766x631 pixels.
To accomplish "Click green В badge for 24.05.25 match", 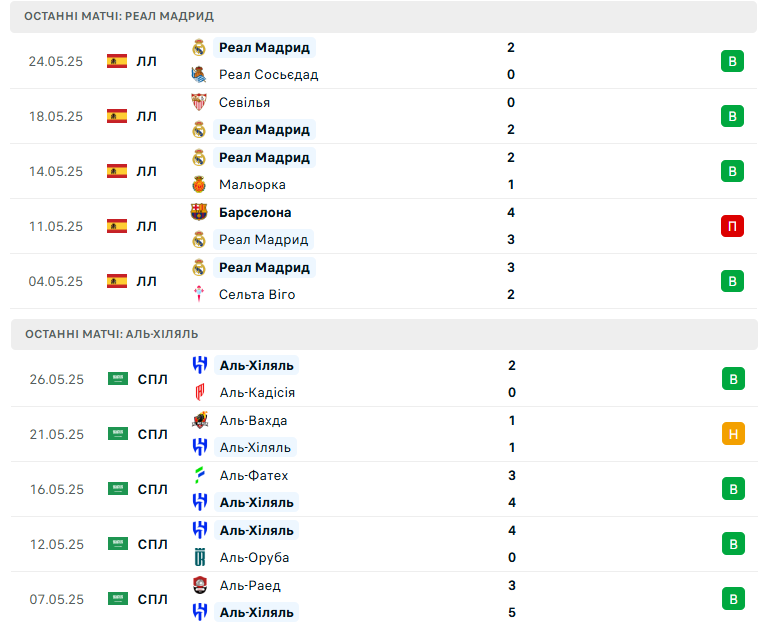I will 732,61.
